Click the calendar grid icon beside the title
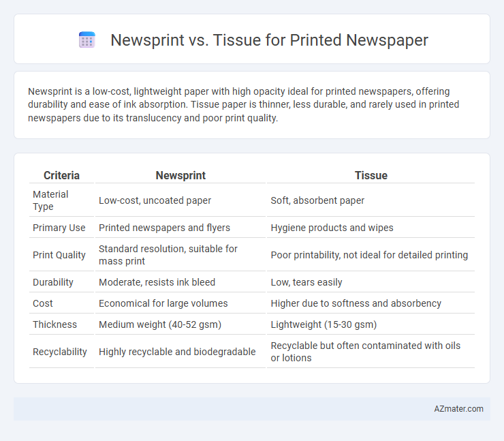This screenshot has width=504, height=441. click(86, 40)
